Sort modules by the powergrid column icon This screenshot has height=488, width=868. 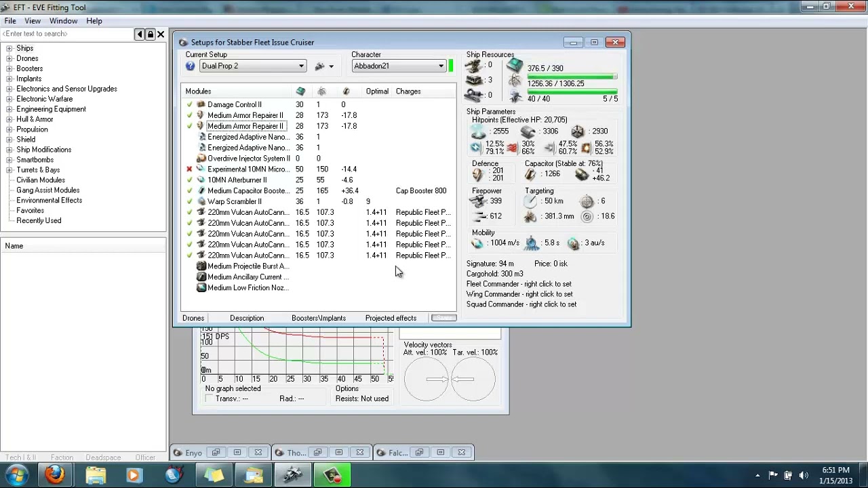(x=322, y=91)
